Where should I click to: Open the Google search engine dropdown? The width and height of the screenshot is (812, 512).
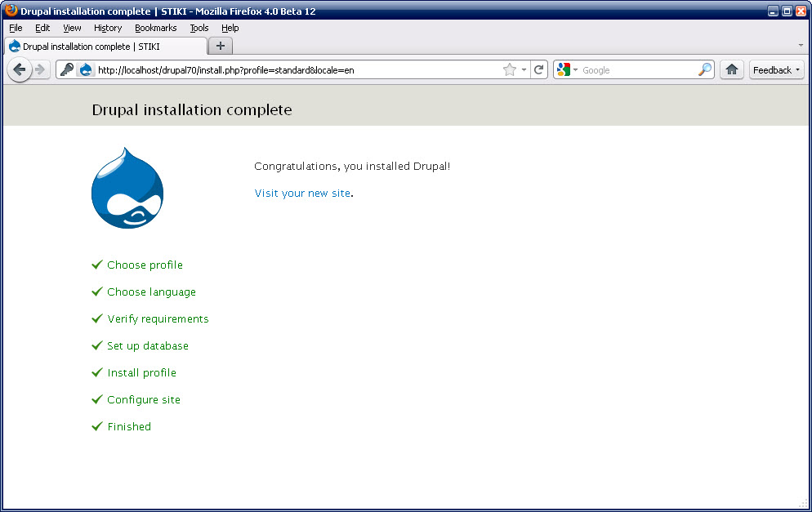coord(567,70)
